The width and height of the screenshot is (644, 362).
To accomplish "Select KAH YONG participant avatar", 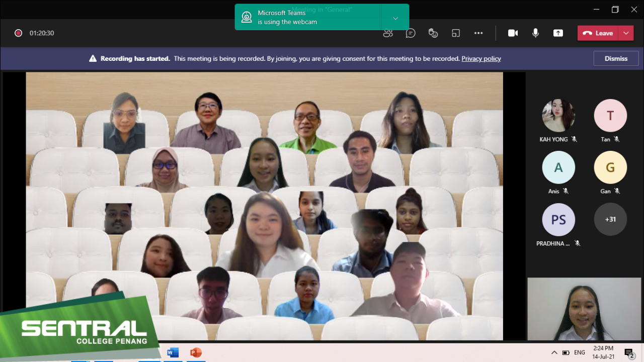I will point(558,116).
